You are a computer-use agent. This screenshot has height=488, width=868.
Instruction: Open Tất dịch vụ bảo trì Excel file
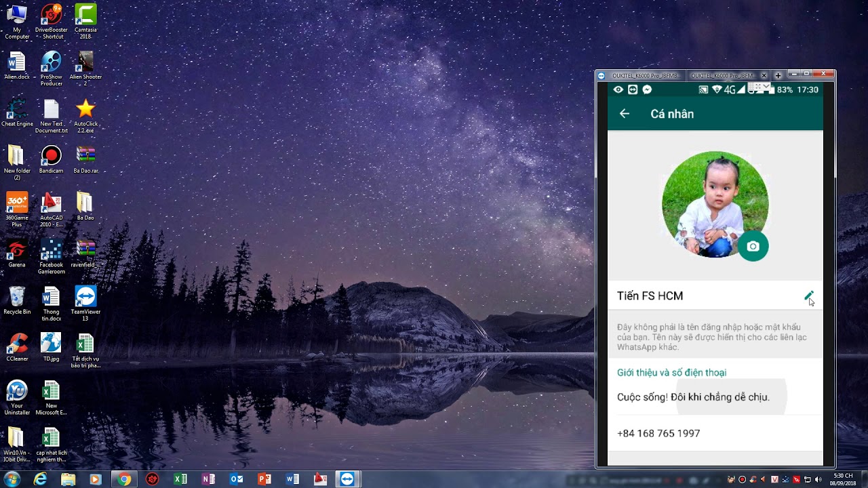(85, 350)
